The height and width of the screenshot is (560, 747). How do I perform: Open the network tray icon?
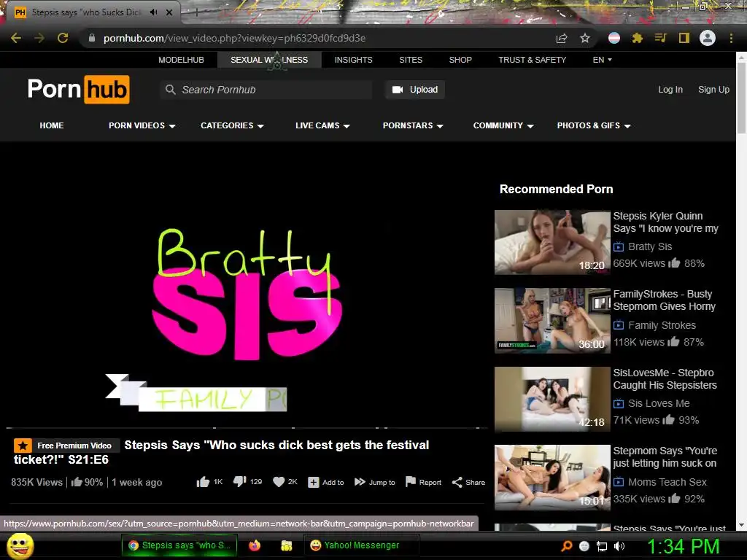pyautogui.click(x=602, y=546)
